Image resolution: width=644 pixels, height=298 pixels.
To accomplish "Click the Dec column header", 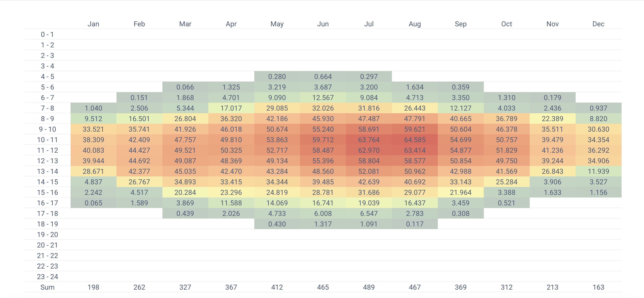I will [x=599, y=24].
